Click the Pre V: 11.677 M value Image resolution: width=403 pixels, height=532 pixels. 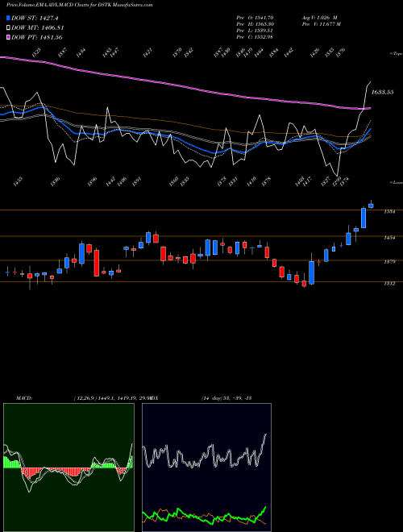[x=322, y=24]
